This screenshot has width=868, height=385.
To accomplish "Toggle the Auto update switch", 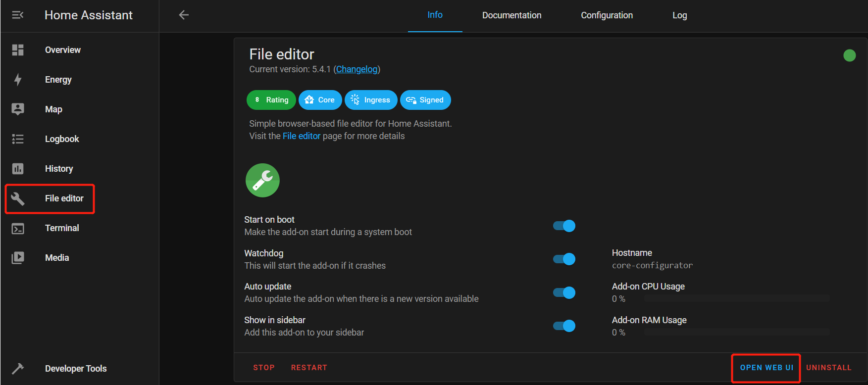I will (564, 292).
